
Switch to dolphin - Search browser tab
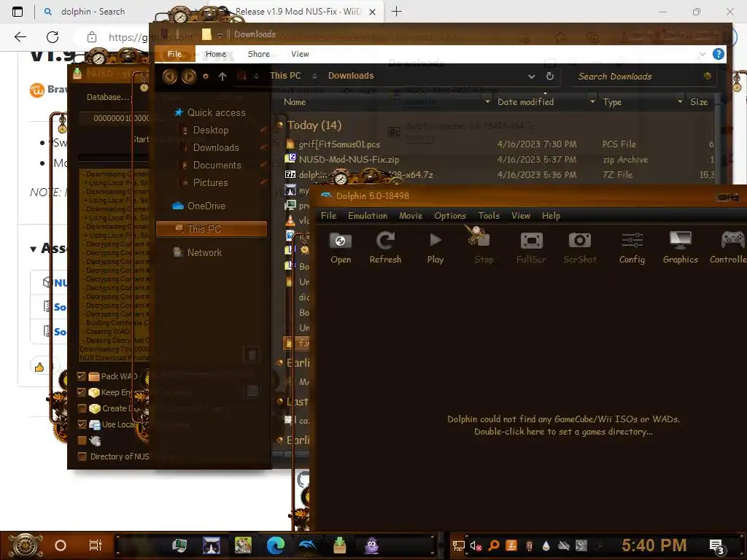tap(93, 12)
